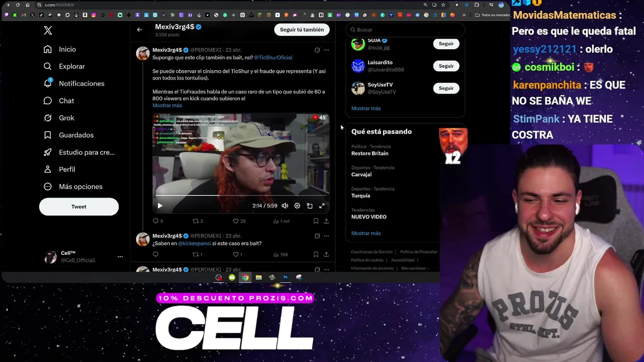Image resolution: width=644 pixels, height=362 pixels.
Task: Click Grok icon on the TioShur tweet
Action: click(x=317, y=50)
